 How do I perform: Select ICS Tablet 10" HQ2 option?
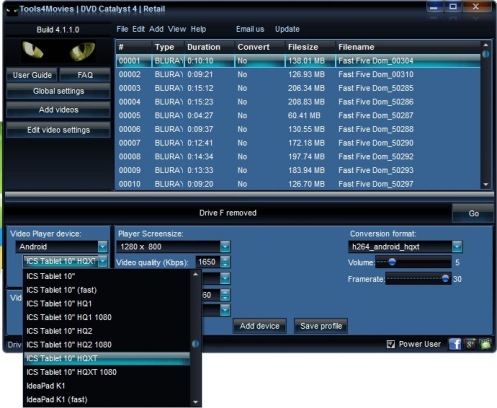click(x=107, y=331)
